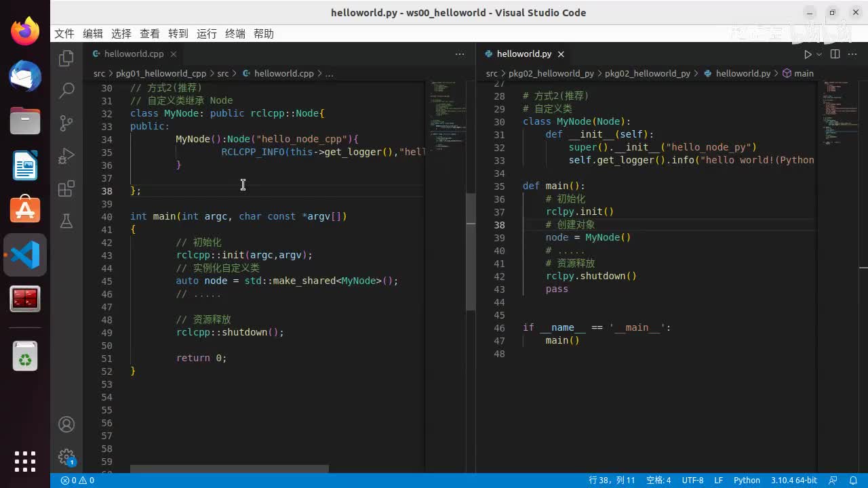This screenshot has height=488, width=868.
Task: Expand the main symbol breadcrumb
Action: click(798, 73)
